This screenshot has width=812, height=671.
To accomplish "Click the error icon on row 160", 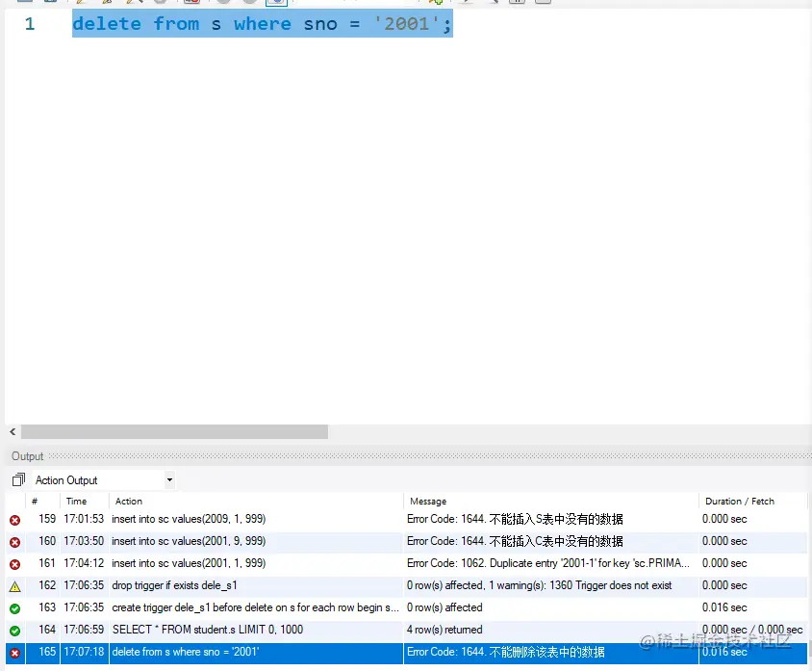I will click(15, 542).
